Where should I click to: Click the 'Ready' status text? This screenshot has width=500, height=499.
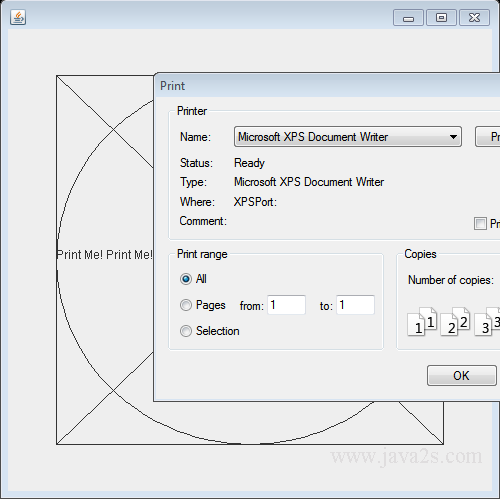coord(249,163)
